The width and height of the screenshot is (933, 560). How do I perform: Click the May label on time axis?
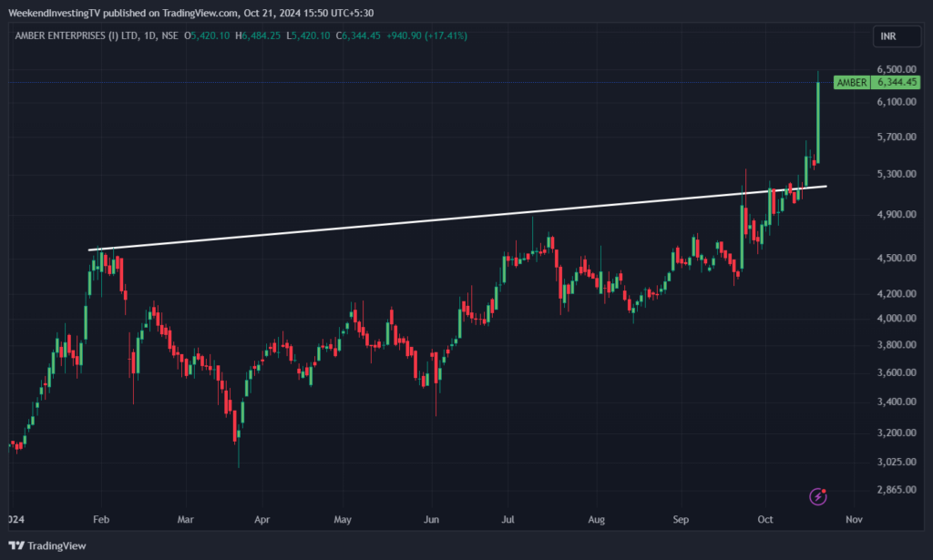tap(343, 520)
